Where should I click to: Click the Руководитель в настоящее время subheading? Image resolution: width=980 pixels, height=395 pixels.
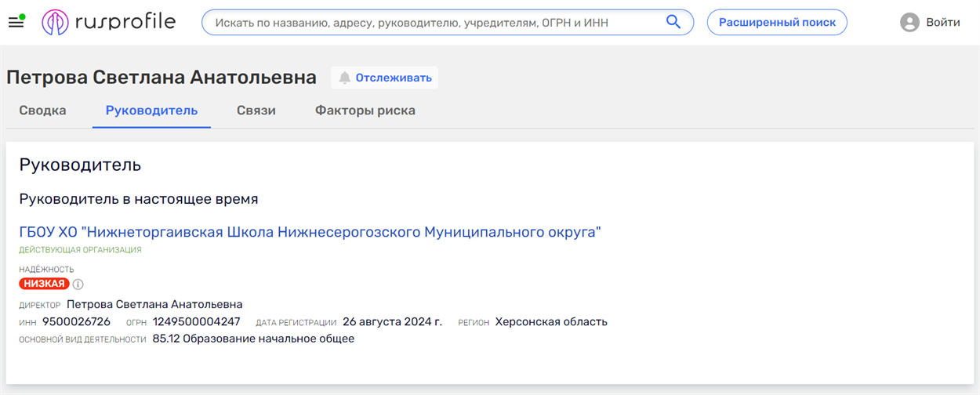139,199
